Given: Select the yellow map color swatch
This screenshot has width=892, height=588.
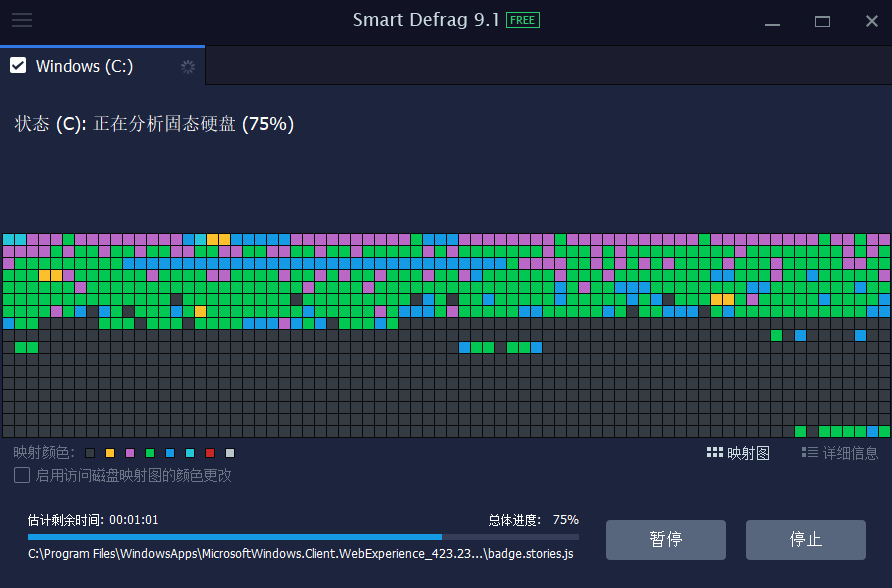Looking at the screenshot, I should pyautogui.click(x=109, y=452).
